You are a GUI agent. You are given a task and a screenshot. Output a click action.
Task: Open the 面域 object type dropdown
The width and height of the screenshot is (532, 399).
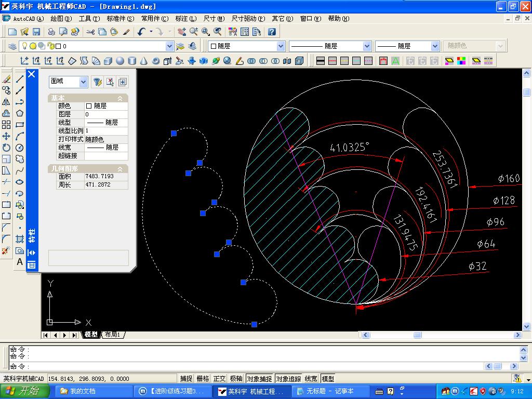click(83, 82)
